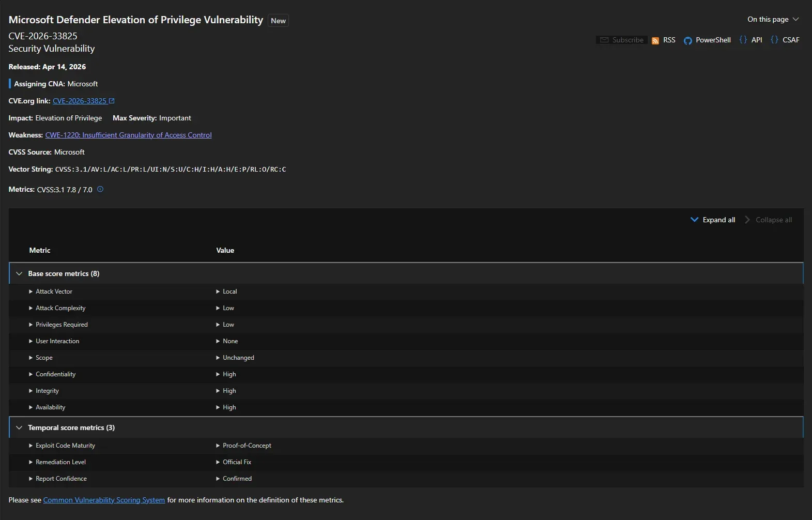Click the RSS link text
812x520 pixels.
pos(669,40)
